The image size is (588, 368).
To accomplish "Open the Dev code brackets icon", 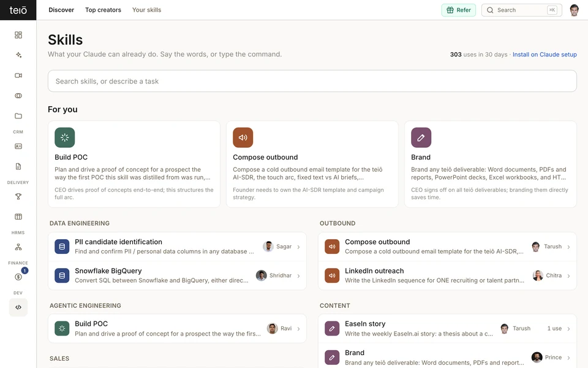I will coord(18,307).
